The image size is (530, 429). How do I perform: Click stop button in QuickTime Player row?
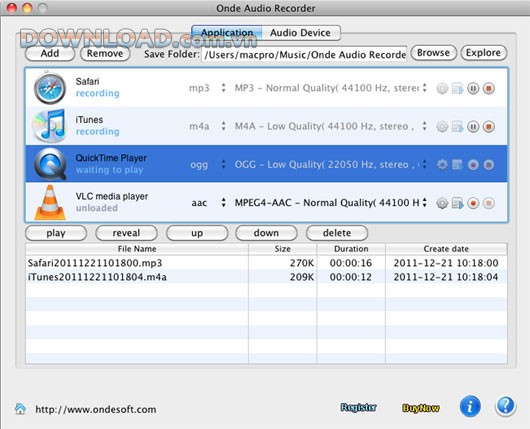tap(489, 165)
